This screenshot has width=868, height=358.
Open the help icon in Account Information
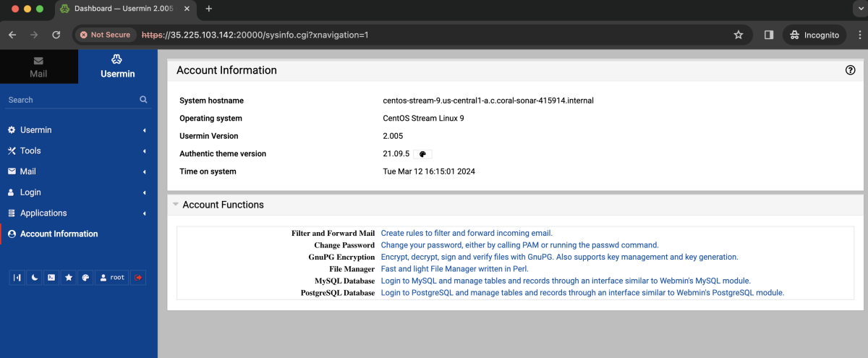coord(851,70)
